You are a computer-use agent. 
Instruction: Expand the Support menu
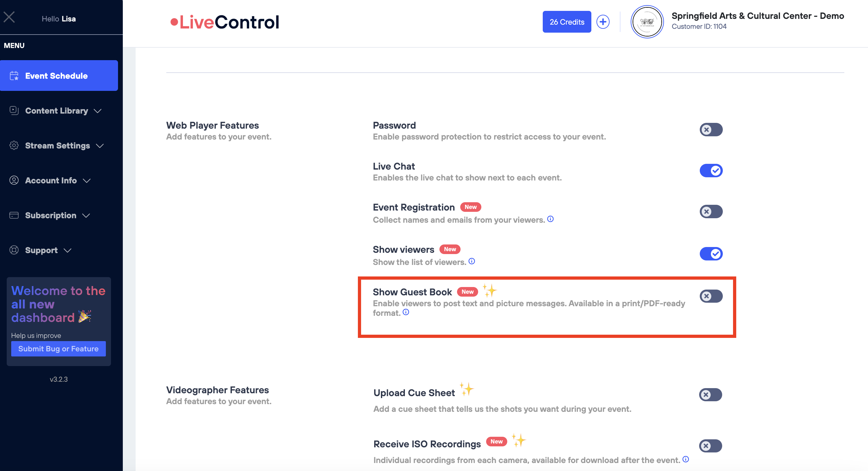tap(42, 250)
